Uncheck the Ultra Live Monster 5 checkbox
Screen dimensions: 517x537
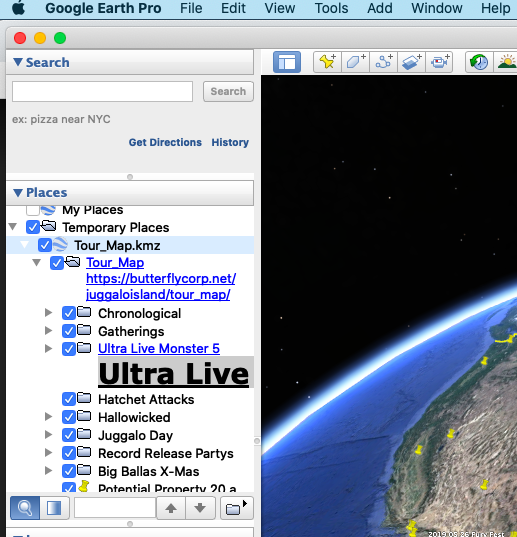coord(69,349)
